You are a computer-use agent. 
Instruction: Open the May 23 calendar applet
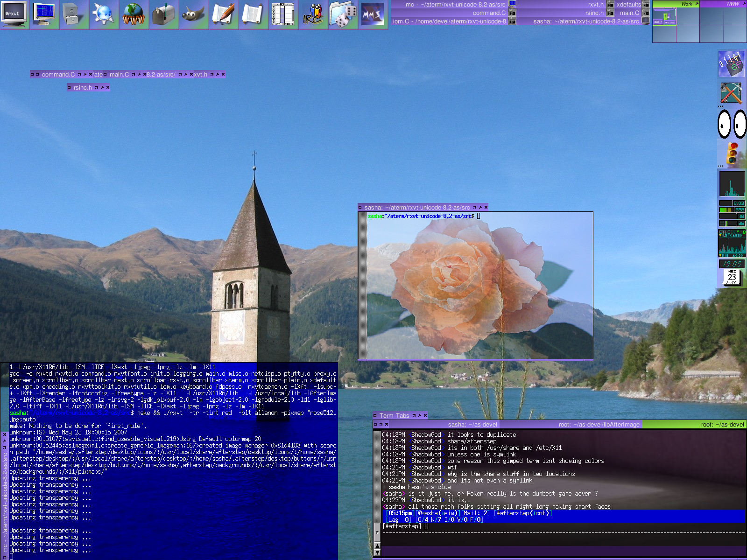(732, 277)
